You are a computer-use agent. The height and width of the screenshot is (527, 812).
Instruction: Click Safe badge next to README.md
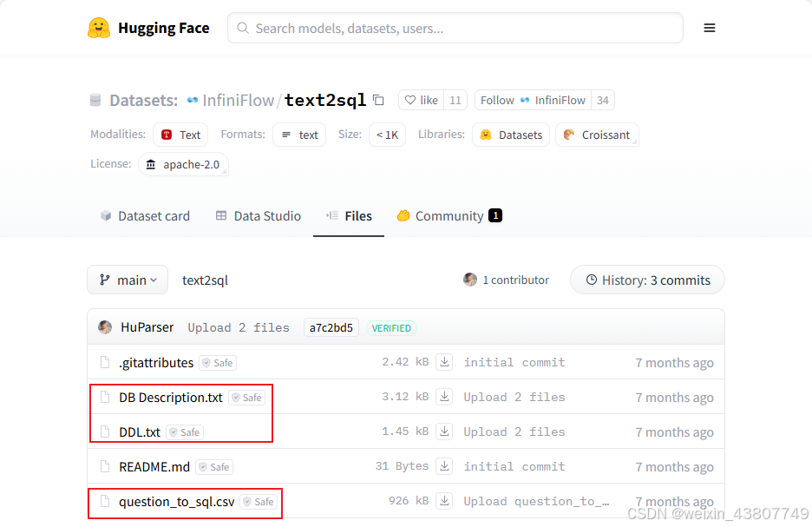[214, 467]
